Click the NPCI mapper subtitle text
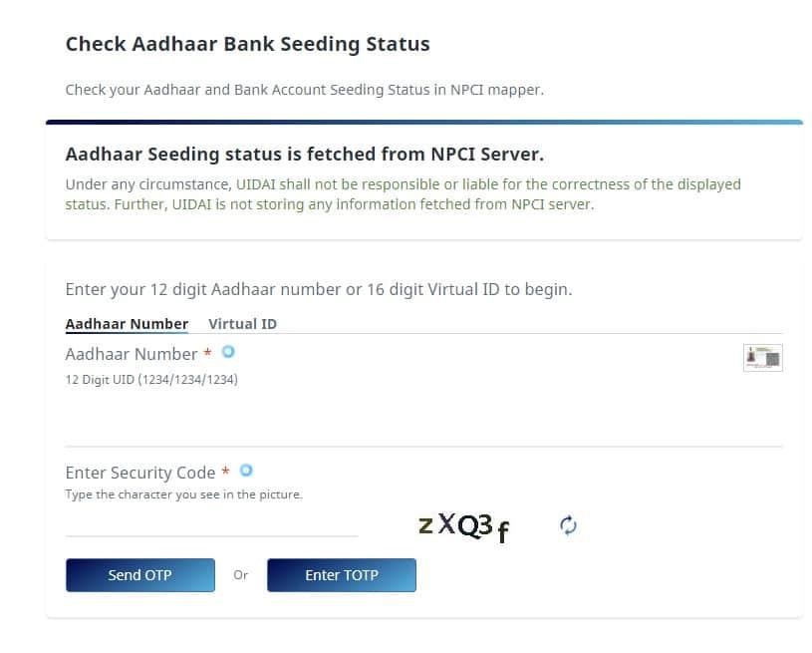812x653 pixels. click(x=305, y=90)
